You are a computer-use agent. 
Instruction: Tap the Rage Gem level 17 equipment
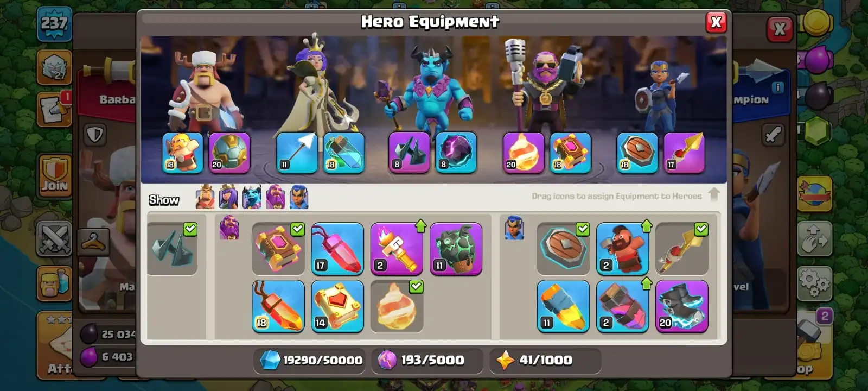point(337,248)
